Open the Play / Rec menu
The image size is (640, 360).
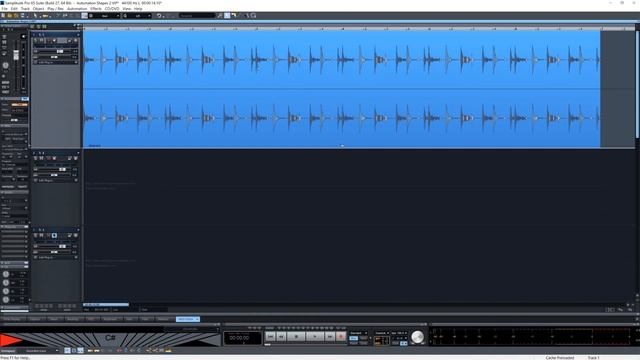[56, 9]
